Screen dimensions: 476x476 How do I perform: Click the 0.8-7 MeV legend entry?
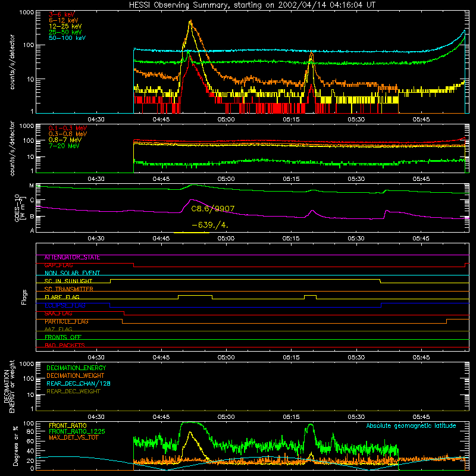coord(65,140)
